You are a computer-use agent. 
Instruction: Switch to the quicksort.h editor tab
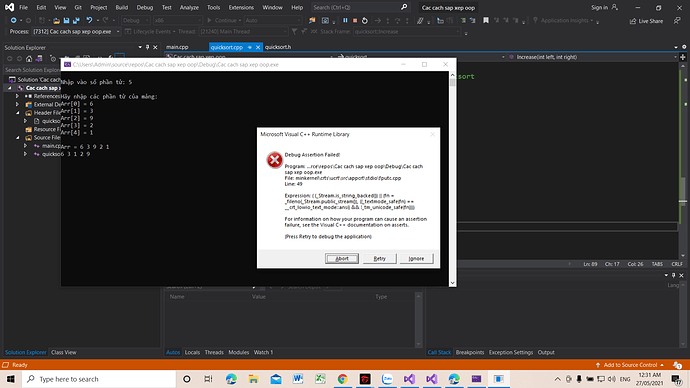click(x=278, y=47)
